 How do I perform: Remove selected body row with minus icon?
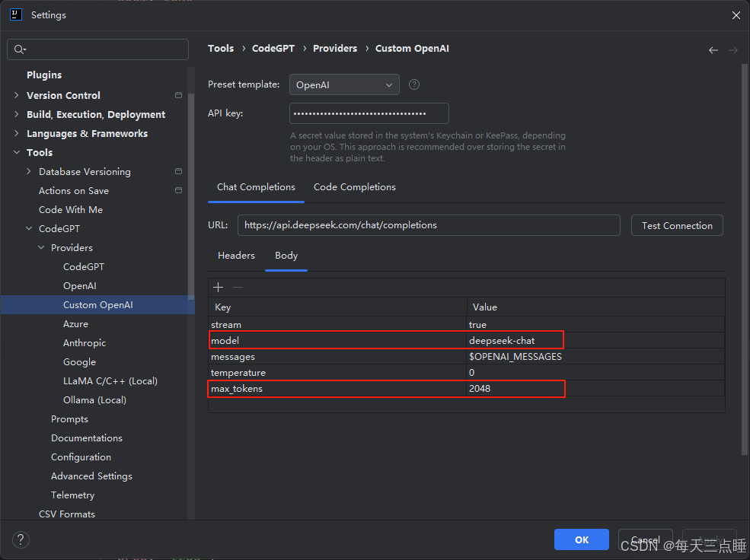pyautogui.click(x=238, y=287)
